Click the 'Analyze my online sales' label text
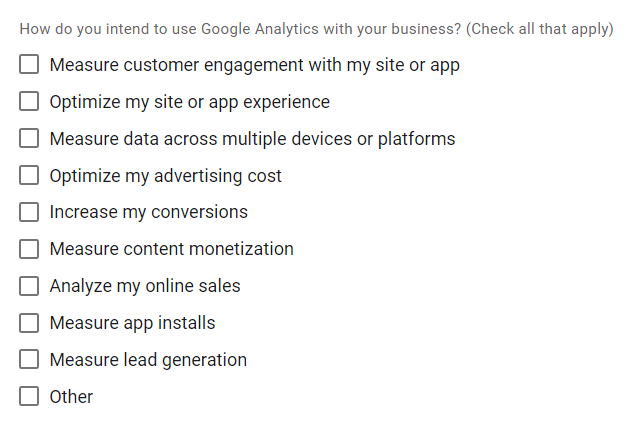Screen dimensions: 640x428 pos(145,286)
